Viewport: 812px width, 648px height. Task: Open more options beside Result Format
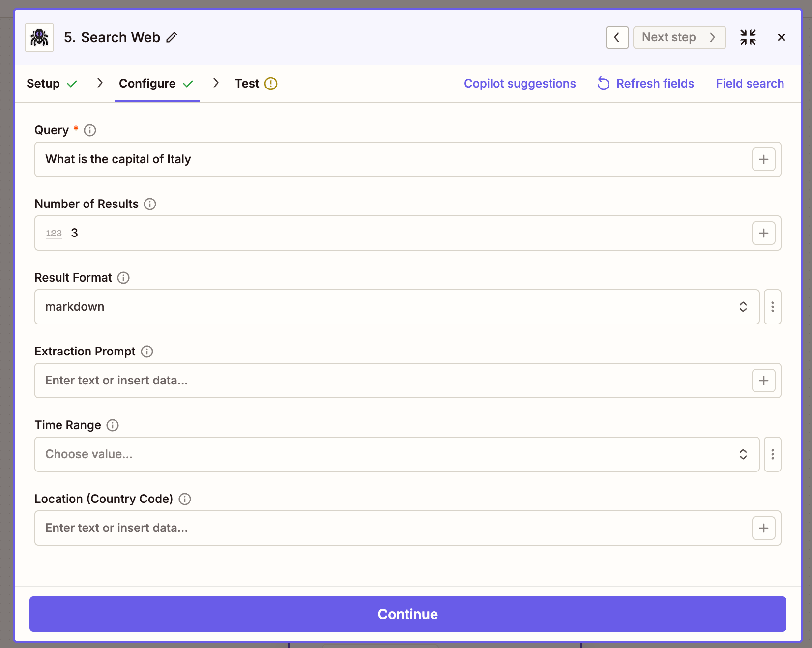(773, 307)
